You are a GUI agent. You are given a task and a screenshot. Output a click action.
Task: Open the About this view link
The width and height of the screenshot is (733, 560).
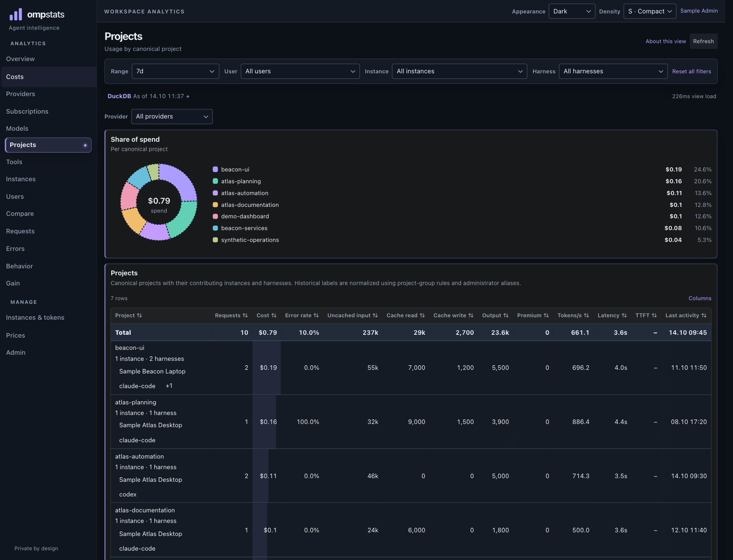coord(665,42)
